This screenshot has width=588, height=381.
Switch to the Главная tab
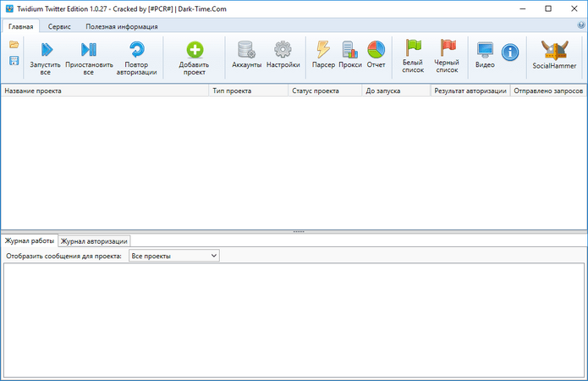(x=21, y=26)
